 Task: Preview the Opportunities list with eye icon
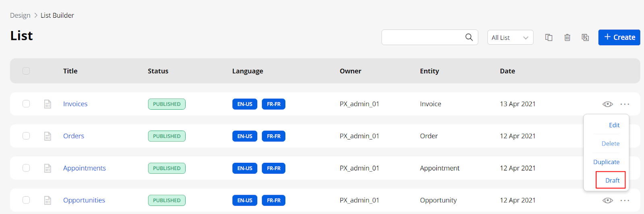click(607, 200)
